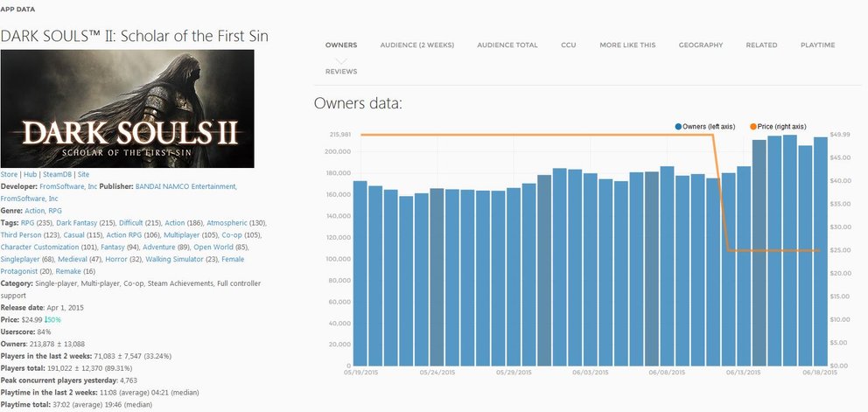
Task: Open the Action genre link
Action: click(x=34, y=211)
